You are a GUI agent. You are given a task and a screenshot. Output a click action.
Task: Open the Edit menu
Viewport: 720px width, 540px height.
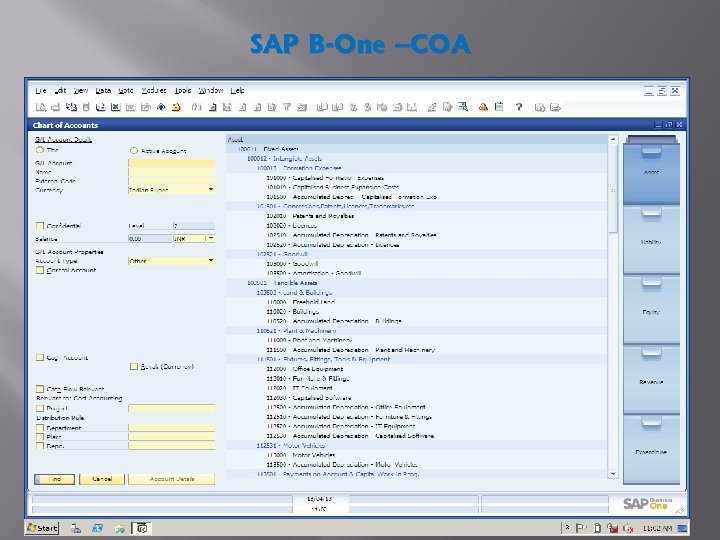tap(60, 90)
